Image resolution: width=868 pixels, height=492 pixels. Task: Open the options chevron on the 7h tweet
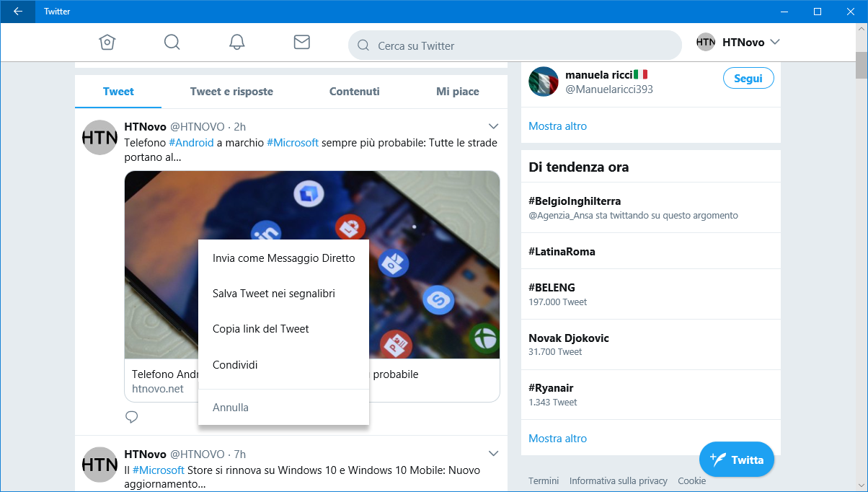[493, 453]
